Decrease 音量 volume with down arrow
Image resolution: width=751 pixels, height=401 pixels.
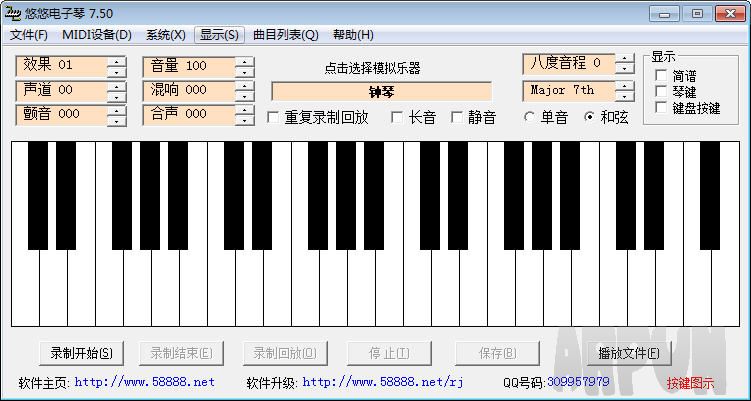pyautogui.click(x=244, y=71)
